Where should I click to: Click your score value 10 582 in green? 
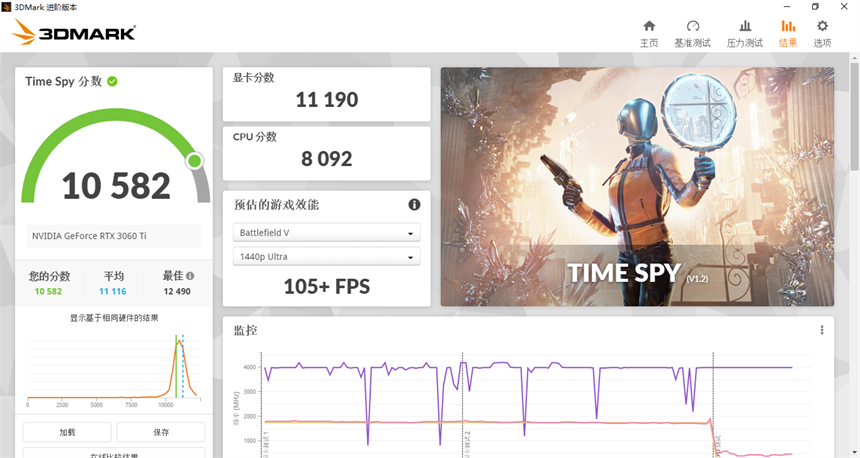click(x=48, y=291)
